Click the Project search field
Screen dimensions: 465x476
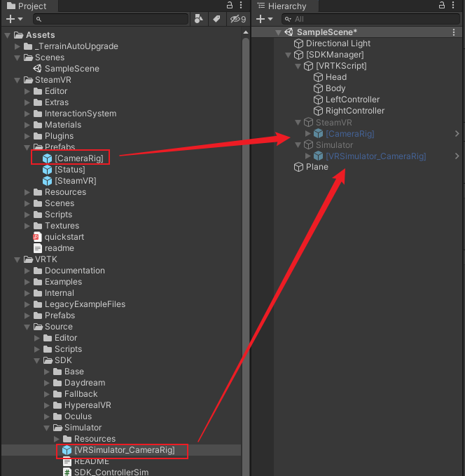(x=111, y=19)
